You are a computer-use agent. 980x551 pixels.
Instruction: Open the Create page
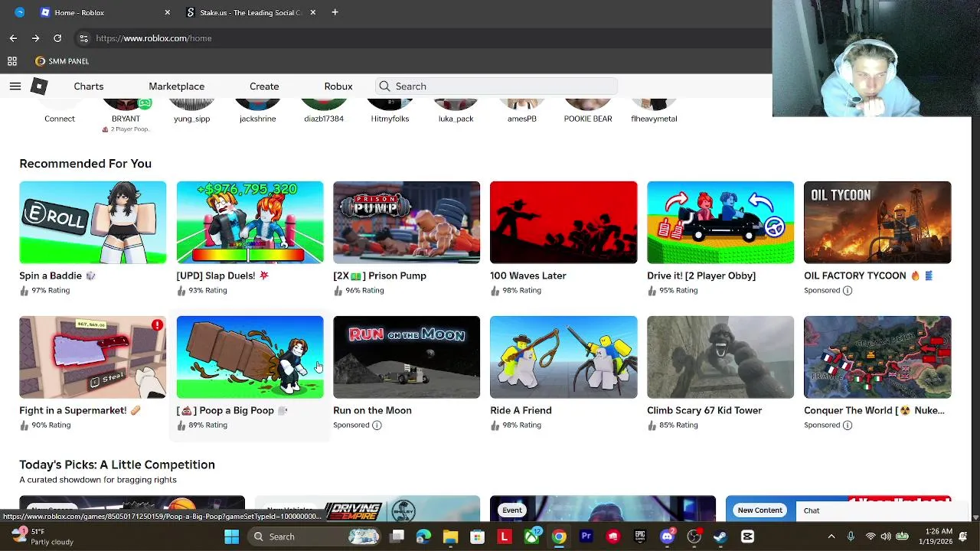click(264, 86)
